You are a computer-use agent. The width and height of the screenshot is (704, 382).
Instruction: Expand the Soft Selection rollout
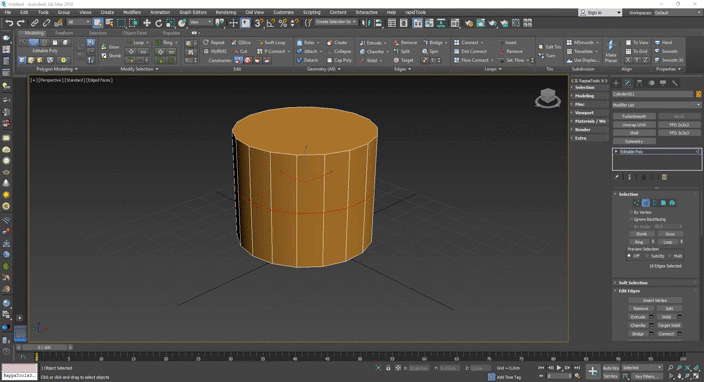pyautogui.click(x=633, y=283)
